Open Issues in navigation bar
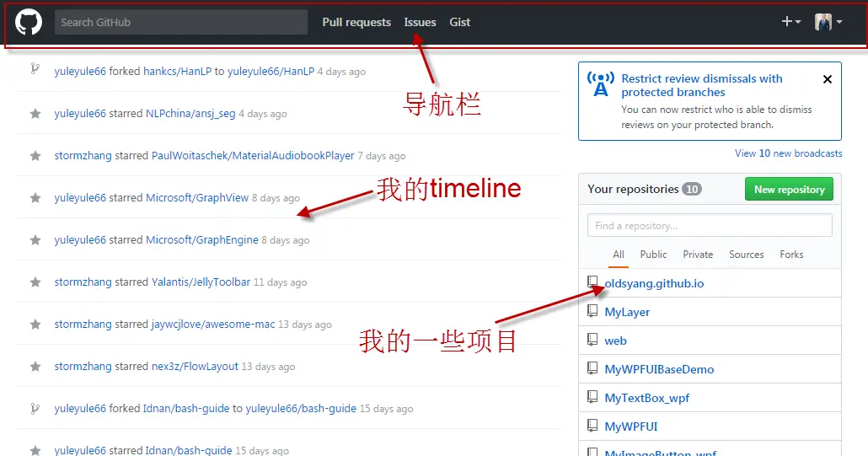The width and height of the screenshot is (868, 456). (x=420, y=22)
